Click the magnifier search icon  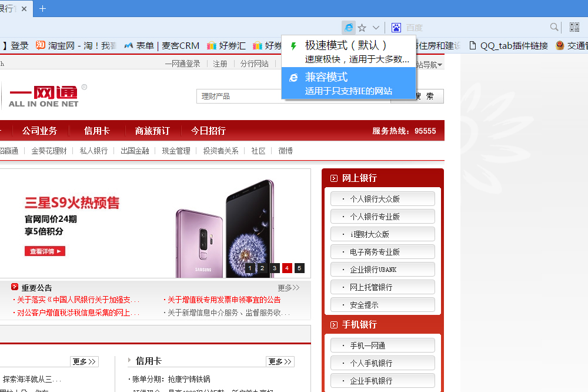click(x=554, y=26)
